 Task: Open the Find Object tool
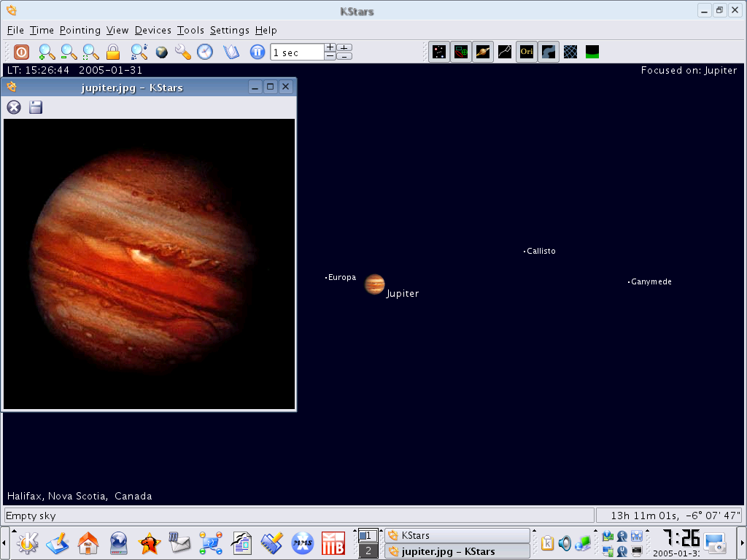pyautogui.click(x=139, y=52)
